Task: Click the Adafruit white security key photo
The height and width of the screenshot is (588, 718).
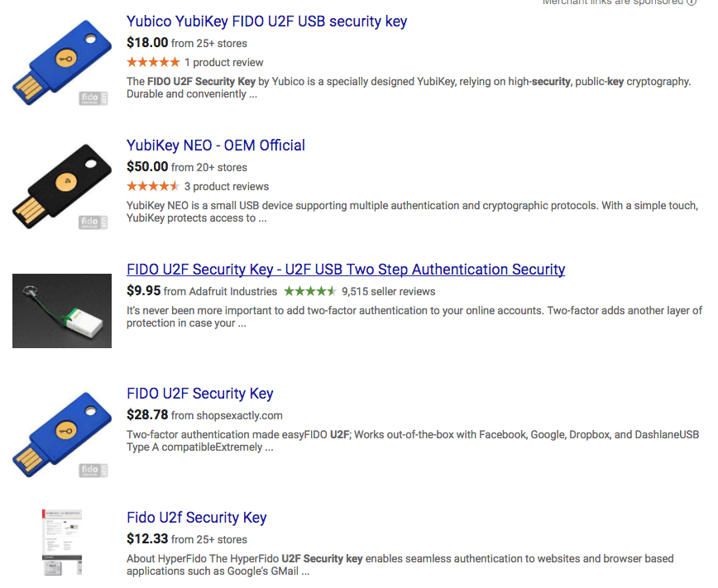Action: click(x=62, y=311)
